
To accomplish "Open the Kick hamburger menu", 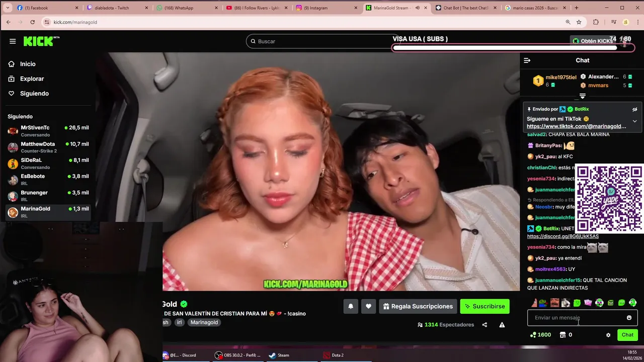I will [x=13, y=41].
